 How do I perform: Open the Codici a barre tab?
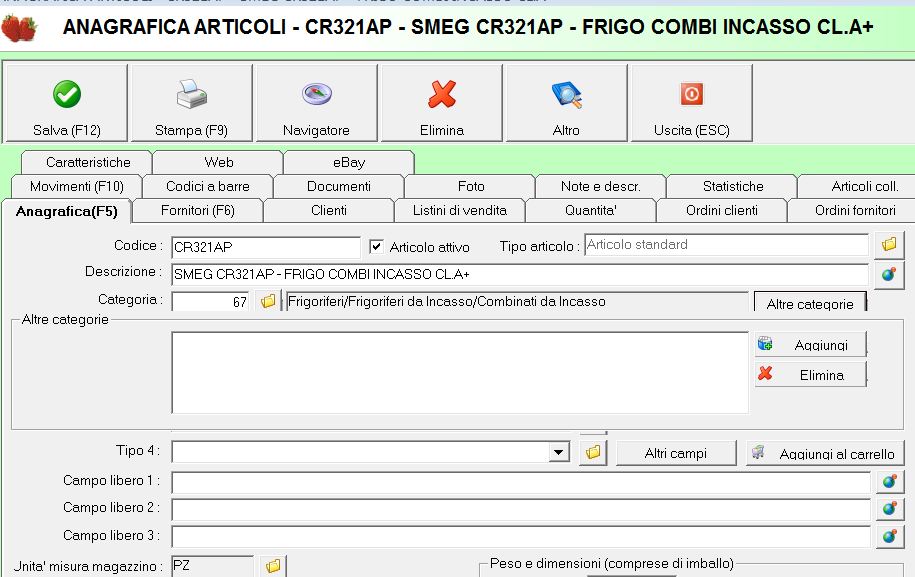(208, 186)
